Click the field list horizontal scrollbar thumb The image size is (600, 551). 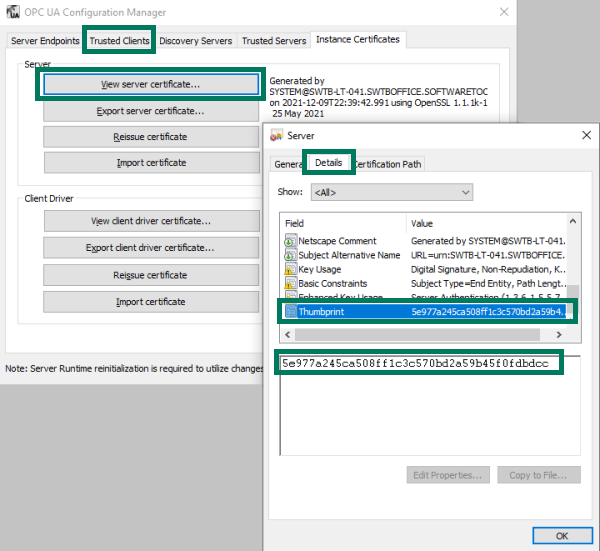tap(417, 335)
